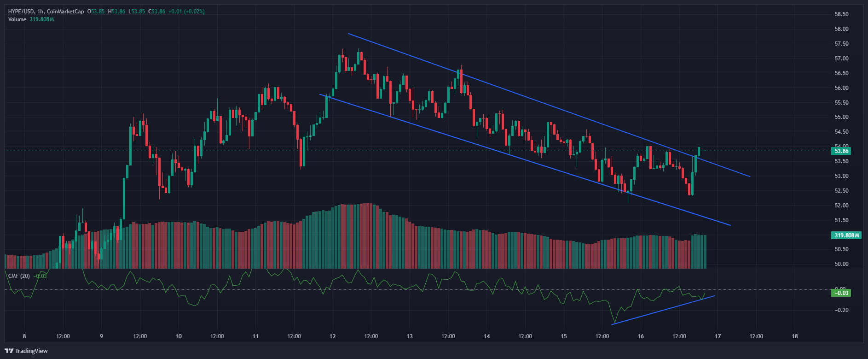This screenshot has height=359, width=868.
Task: Click the +0.01 (+0.02%) change value
Action: (186, 11)
